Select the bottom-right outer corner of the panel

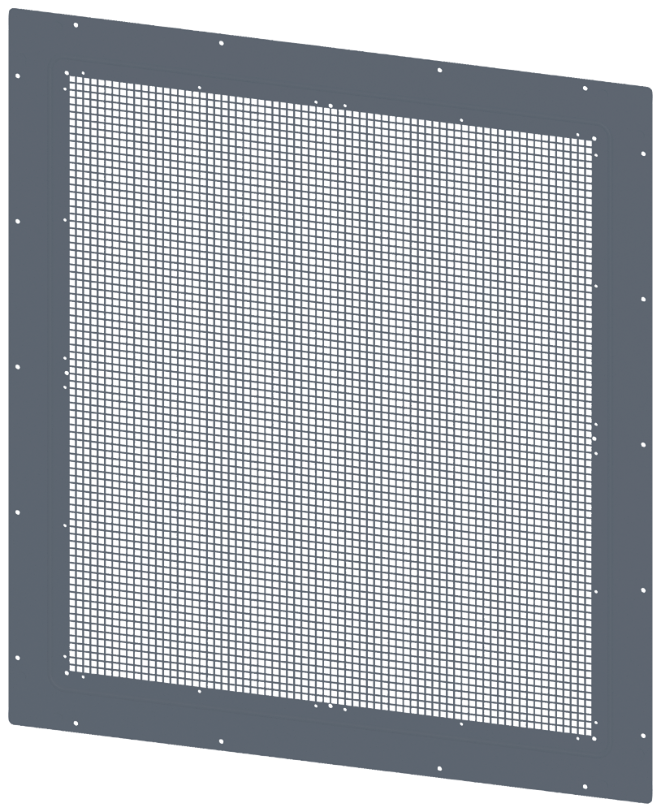651,808
